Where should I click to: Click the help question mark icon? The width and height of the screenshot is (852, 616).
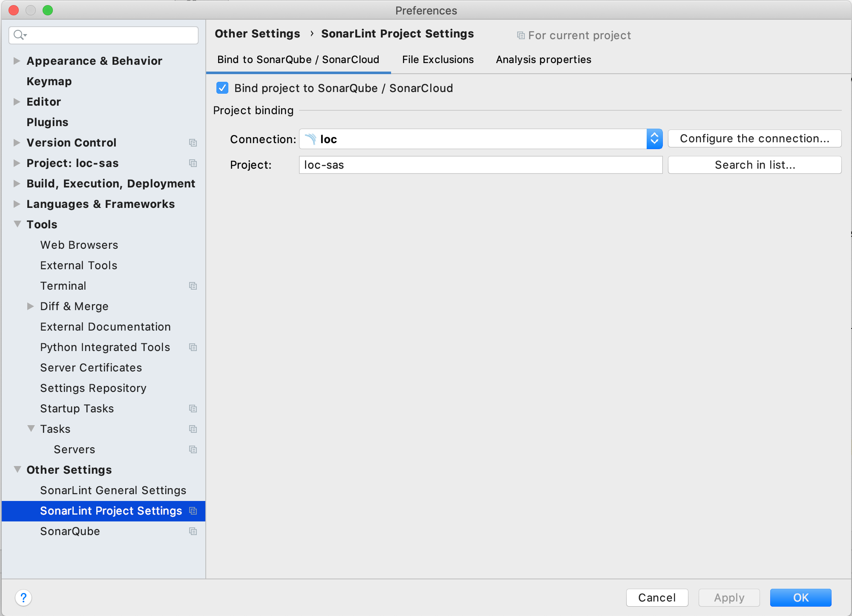point(23,597)
